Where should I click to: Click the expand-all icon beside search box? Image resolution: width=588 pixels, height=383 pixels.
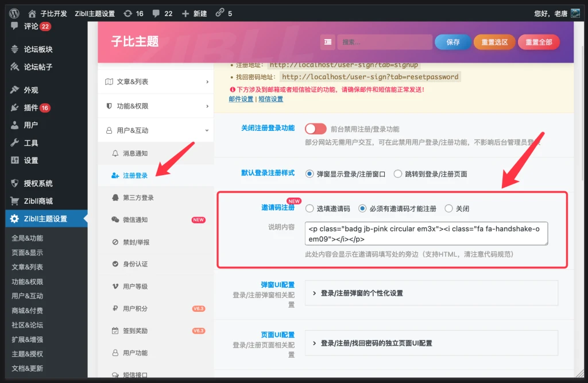point(328,42)
